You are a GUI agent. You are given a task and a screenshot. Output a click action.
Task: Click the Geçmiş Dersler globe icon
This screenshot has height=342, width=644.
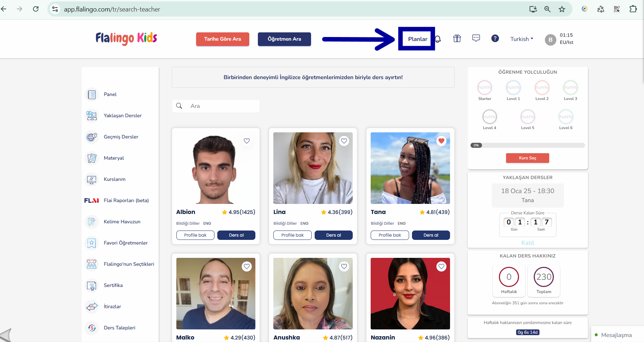tap(92, 137)
